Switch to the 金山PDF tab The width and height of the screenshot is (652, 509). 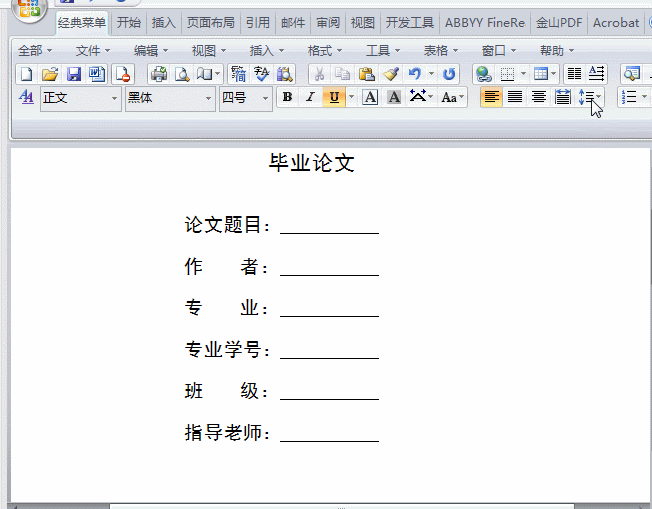pos(559,22)
